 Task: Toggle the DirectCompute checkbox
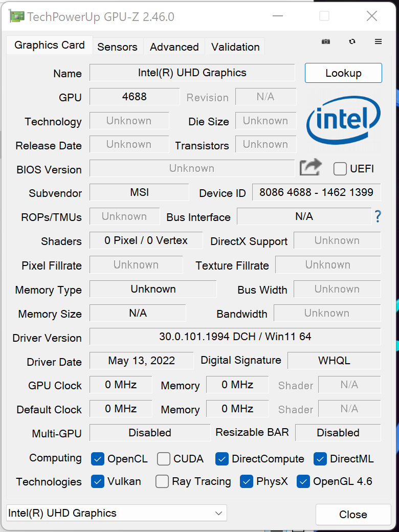click(221, 459)
